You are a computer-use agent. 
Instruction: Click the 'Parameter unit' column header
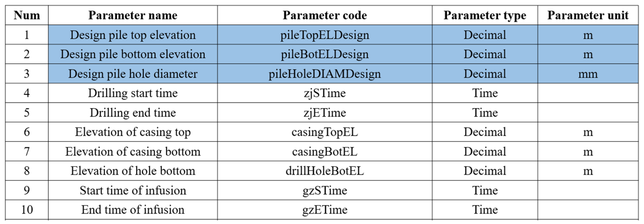click(x=588, y=15)
